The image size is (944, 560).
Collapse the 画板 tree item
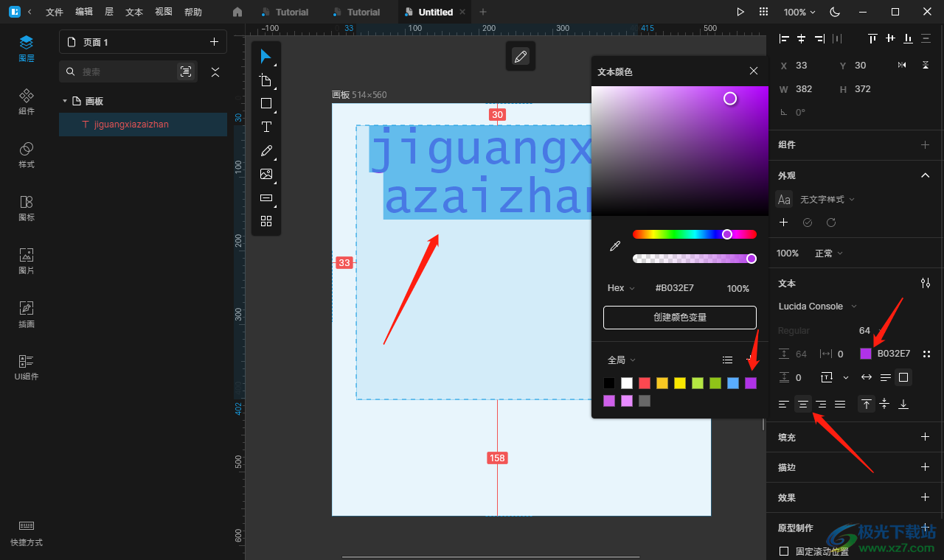click(x=65, y=101)
